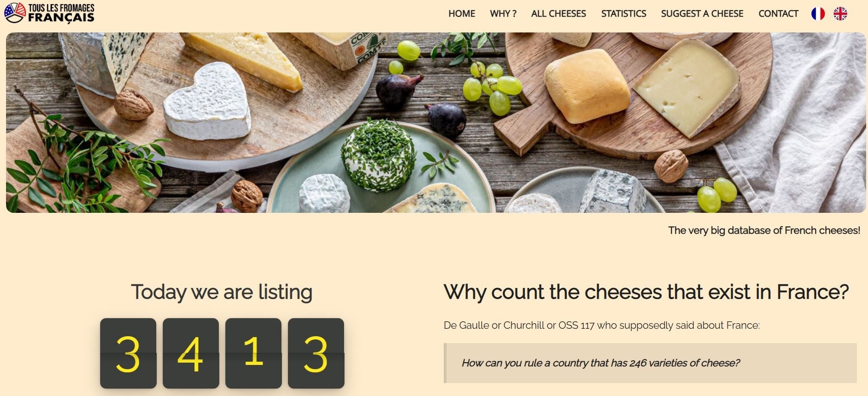Screen dimensions: 868x396
Task: Click the counter digit 4
Action: [x=191, y=353]
